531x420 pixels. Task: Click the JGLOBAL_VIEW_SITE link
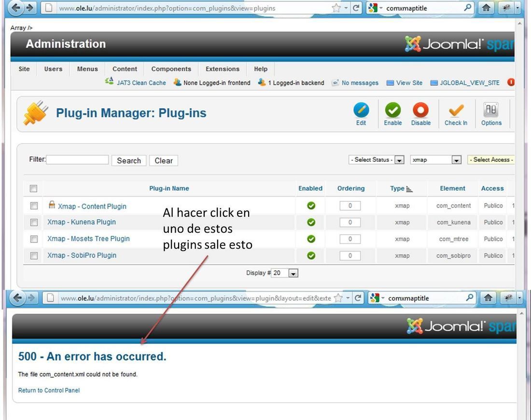coord(469,83)
